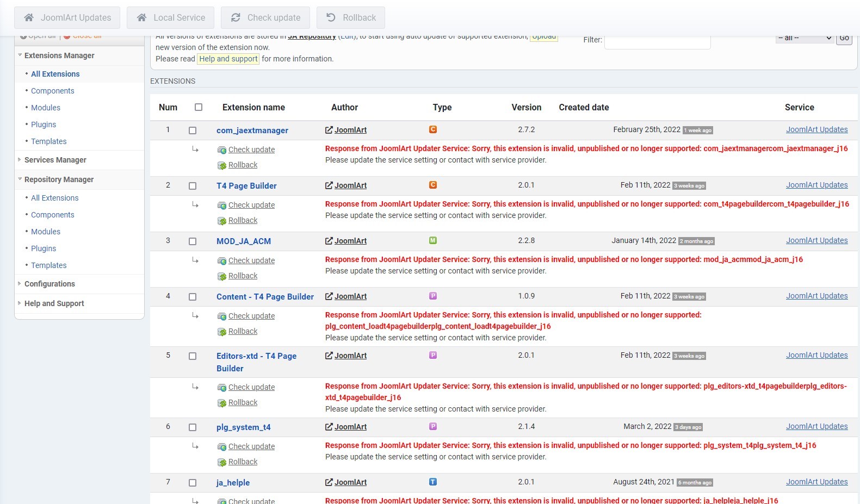Viewport: 860px width, 504px height.
Task: Click the rollback icon under com_jaextmanager
Action: click(222, 165)
